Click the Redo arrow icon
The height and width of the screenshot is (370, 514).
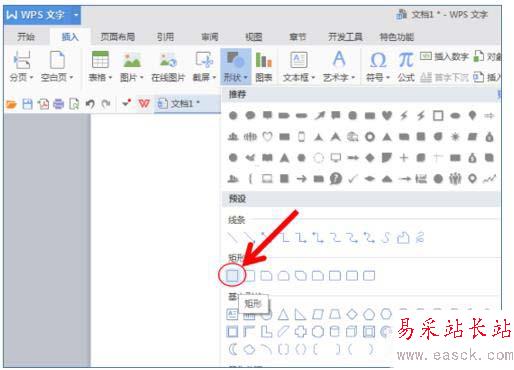pos(106,104)
